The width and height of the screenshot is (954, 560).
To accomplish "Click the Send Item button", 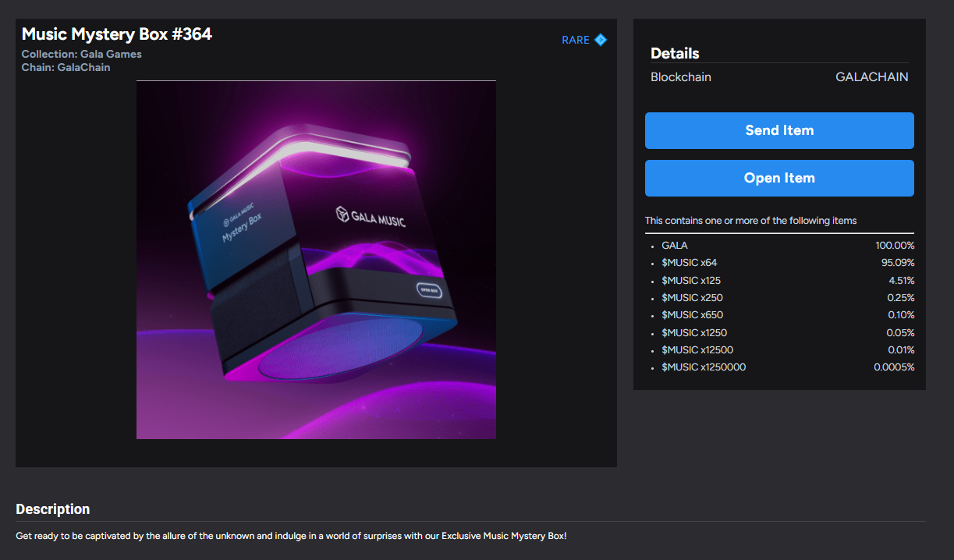I will (x=779, y=130).
